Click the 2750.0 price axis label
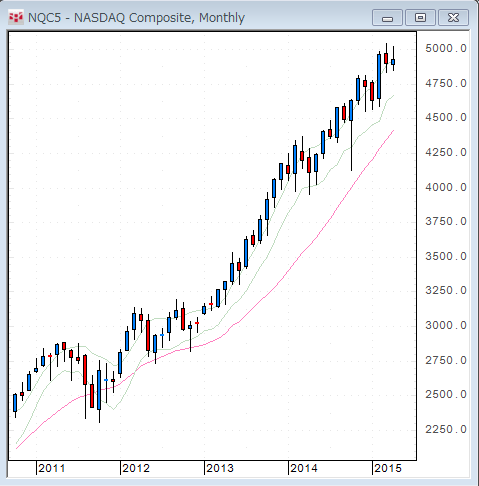479x486 pixels. (x=446, y=361)
